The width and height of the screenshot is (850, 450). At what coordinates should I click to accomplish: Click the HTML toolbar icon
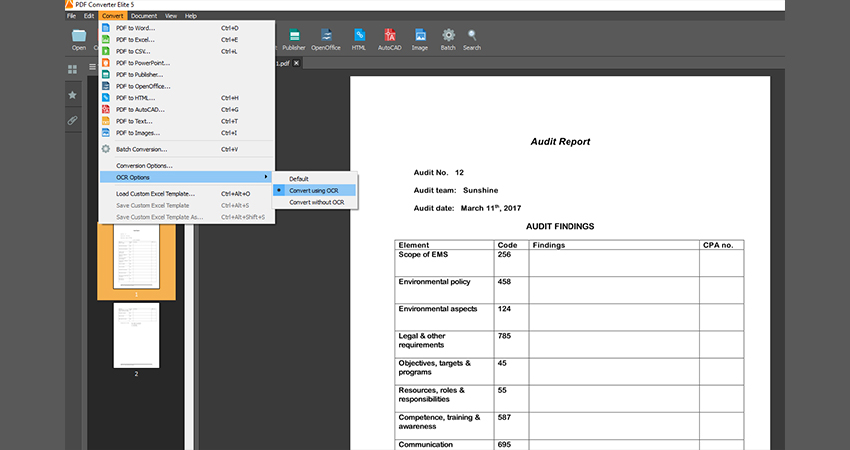coord(358,39)
